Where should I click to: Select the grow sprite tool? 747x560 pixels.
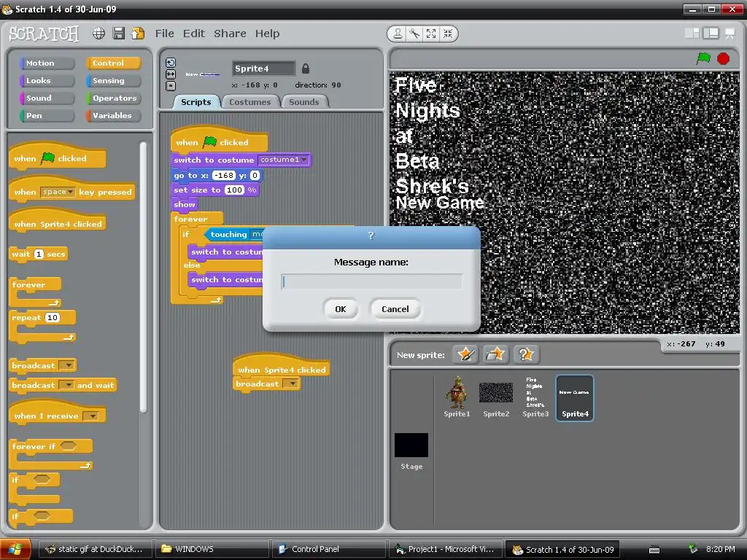coord(431,34)
